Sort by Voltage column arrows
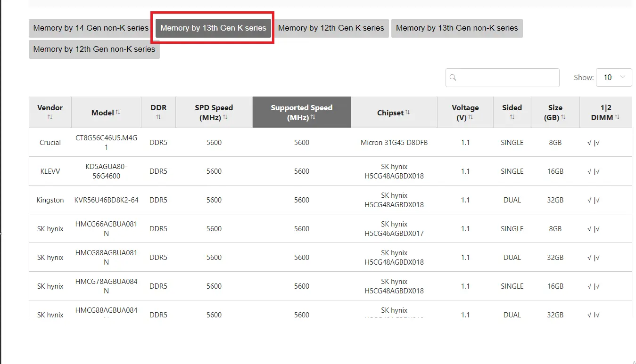This screenshot has height=364, width=636. (471, 117)
